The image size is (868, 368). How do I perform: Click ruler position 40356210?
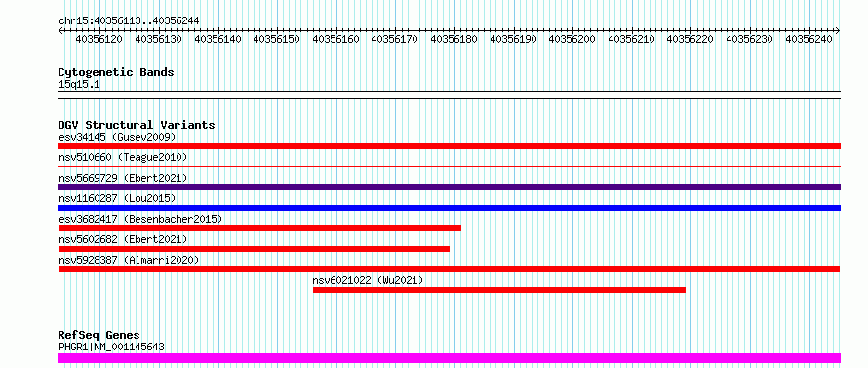coord(632,39)
